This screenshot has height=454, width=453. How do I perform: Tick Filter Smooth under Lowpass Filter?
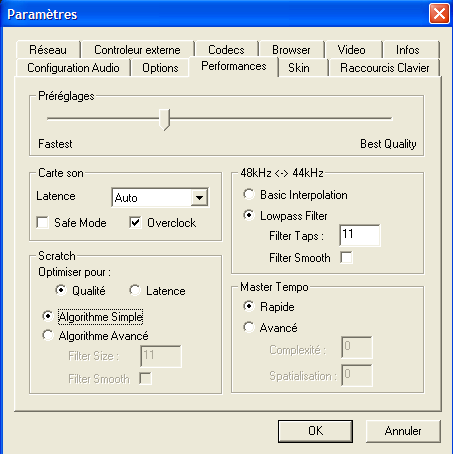click(x=346, y=257)
